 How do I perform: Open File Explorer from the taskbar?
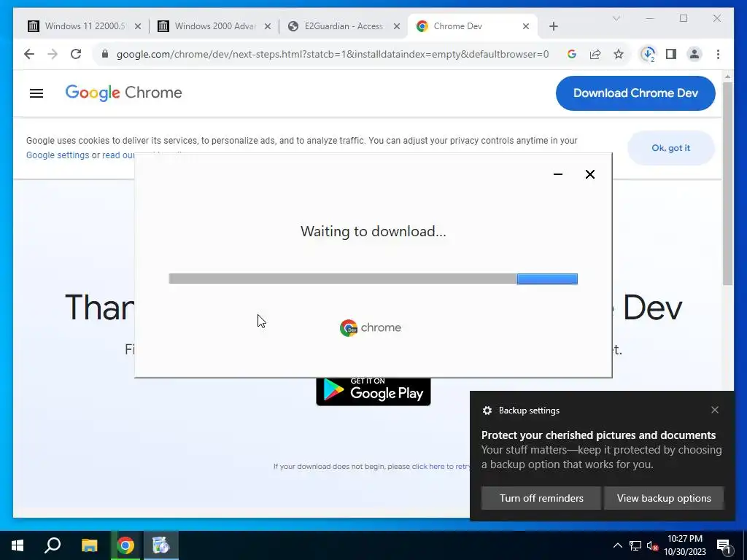[89, 545]
